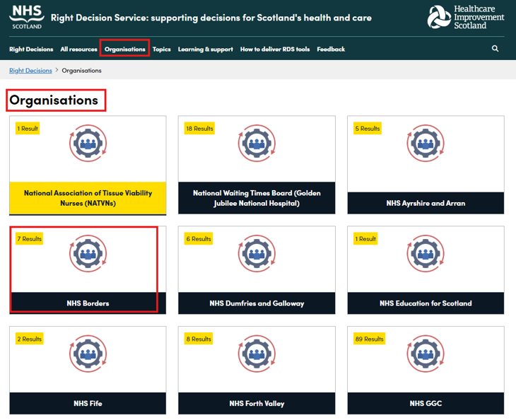
Task: Click the NATVNs organisation gear icon
Action: (x=88, y=143)
